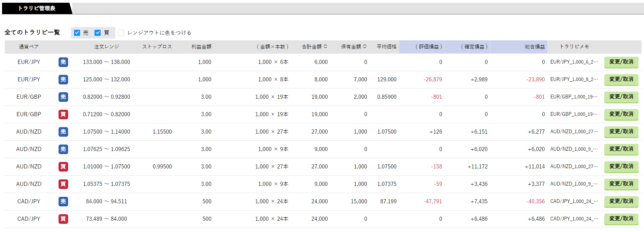Image resolution: width=644 pixels, height=232 pixels.
Task: Click 変更/取消 for AUD/NZD 1.05375～1.07375 row
Action: point(621,184)
